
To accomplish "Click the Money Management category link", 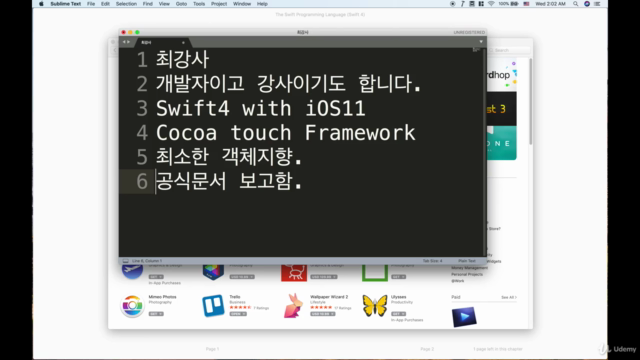I will [x=469, y=268].
